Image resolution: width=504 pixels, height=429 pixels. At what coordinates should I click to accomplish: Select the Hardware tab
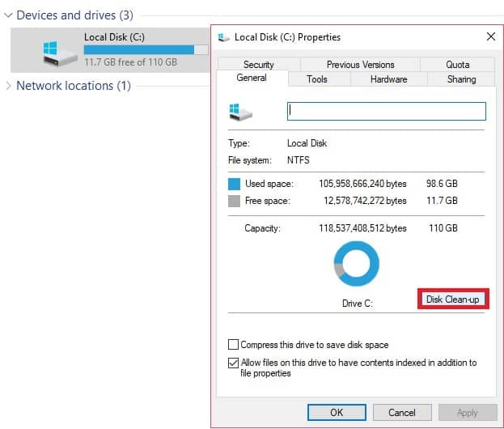388,79
